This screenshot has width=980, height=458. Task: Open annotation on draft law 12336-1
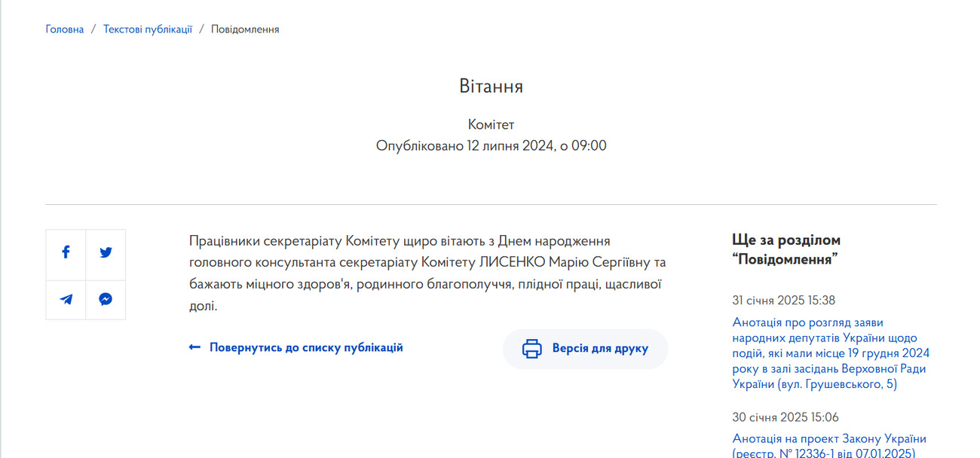point(829,445)
